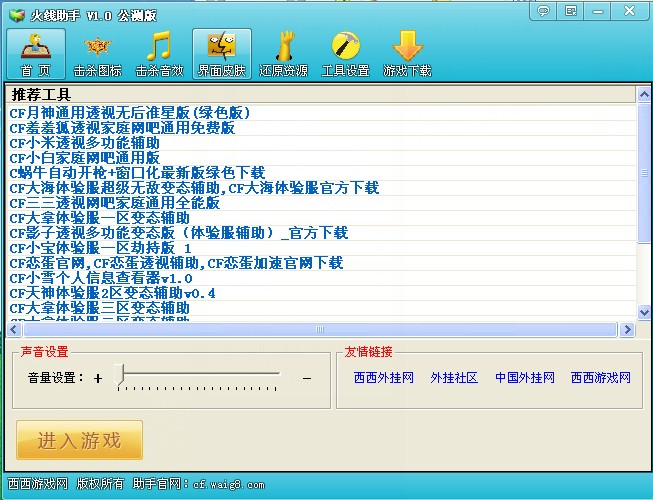This screenshot has width=653, height=500.
Task: Open the 外挂社区 link
Action: point(454,378)
